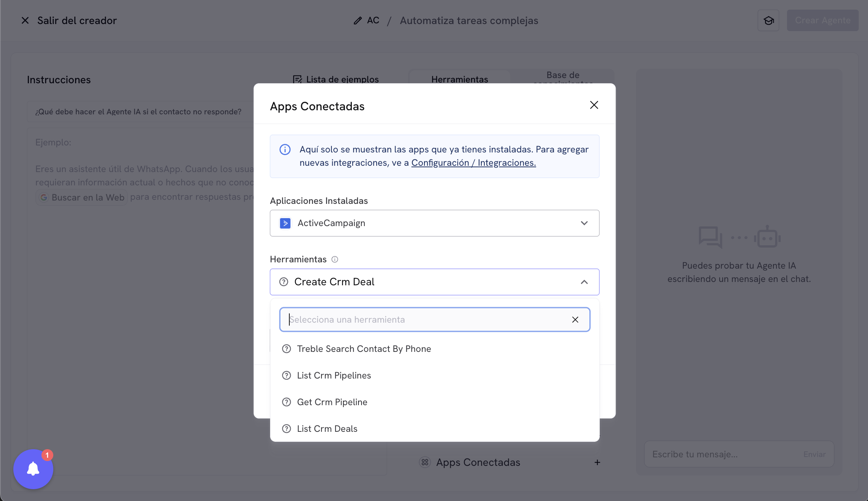Open the notification bell bubble
868x501 pixels.
pyautogui.click(x=33, y=469)
